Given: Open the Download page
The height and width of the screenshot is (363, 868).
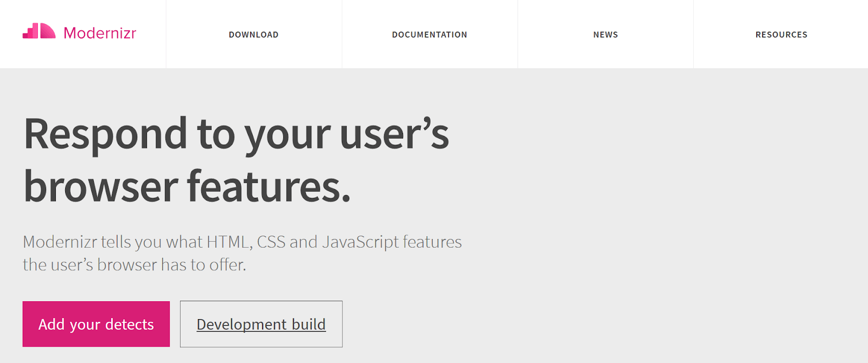Looking at the screenshot, I should tap(253, 35).
